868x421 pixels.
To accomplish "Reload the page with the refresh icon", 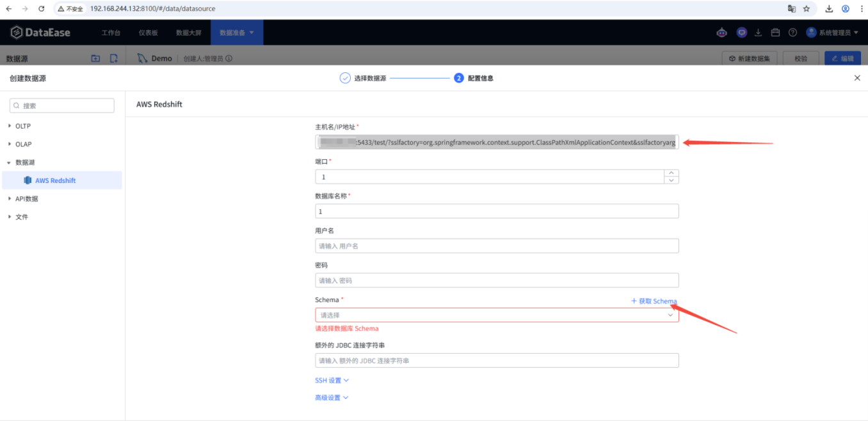I will (42, 9).
